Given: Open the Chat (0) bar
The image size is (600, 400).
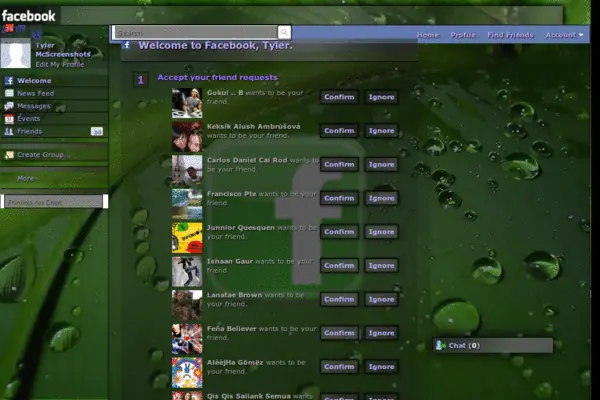Looking at the screenshot, I should pyautogui.click(x=492, y=345).
